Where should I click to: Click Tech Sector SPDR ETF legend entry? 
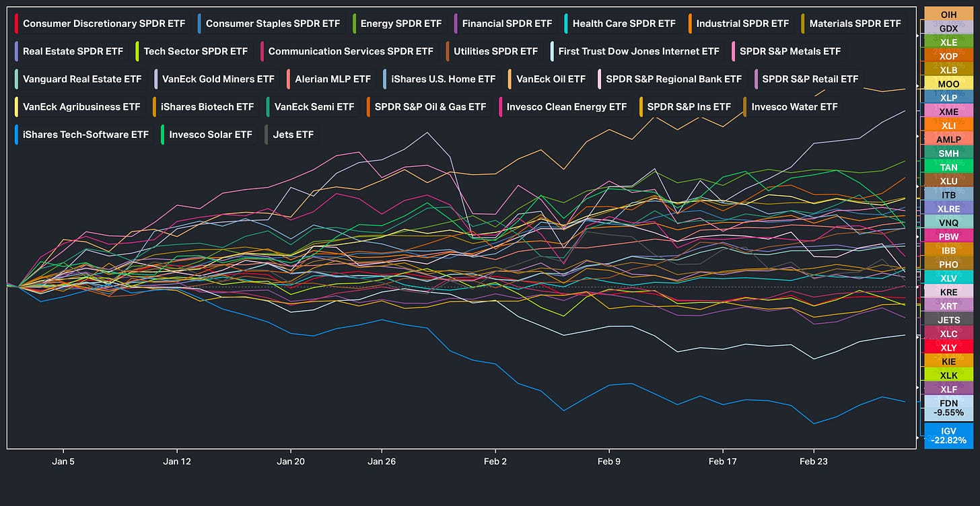click(195, 51)
